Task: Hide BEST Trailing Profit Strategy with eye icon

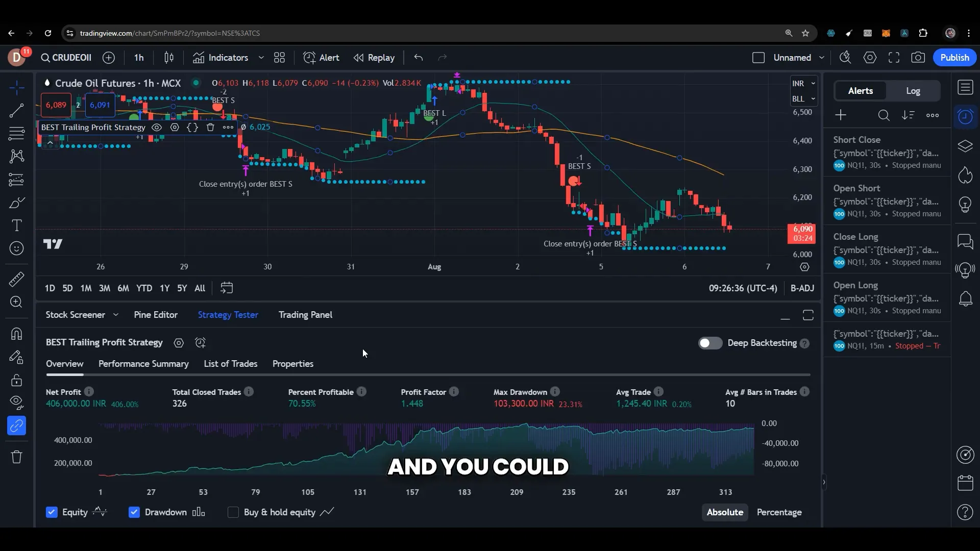Action: (157, 128)
